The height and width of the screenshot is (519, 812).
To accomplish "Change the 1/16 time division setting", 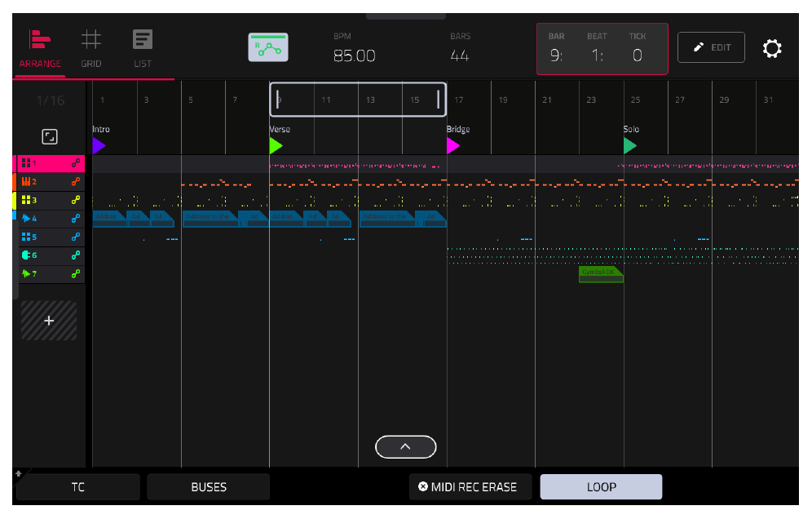I will [x=51, y=100].
